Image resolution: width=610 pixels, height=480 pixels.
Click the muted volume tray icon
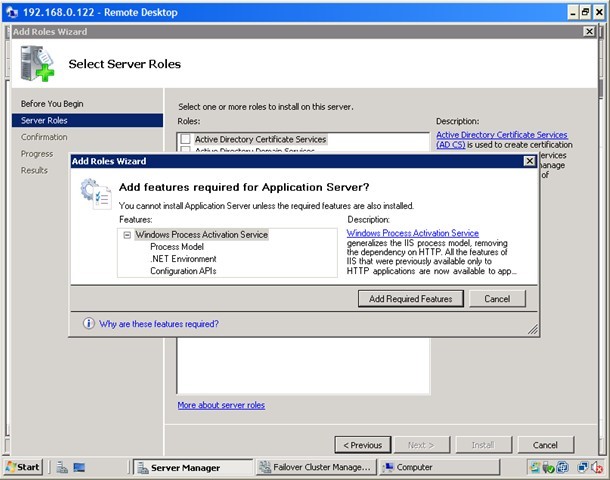pyautogui.click(x=597, y=467)
